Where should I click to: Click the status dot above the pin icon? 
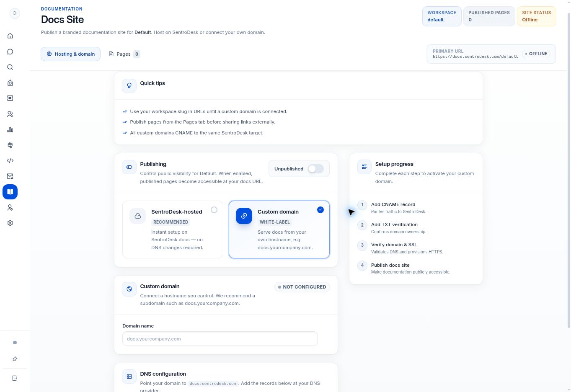click(15, 343)
